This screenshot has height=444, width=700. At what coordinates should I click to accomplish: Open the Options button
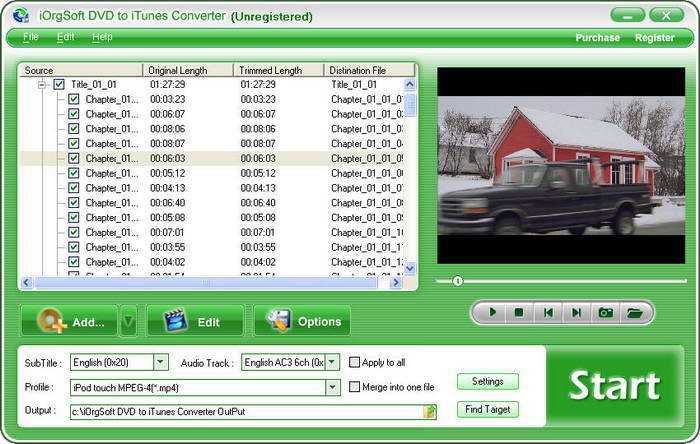(302, 321)
